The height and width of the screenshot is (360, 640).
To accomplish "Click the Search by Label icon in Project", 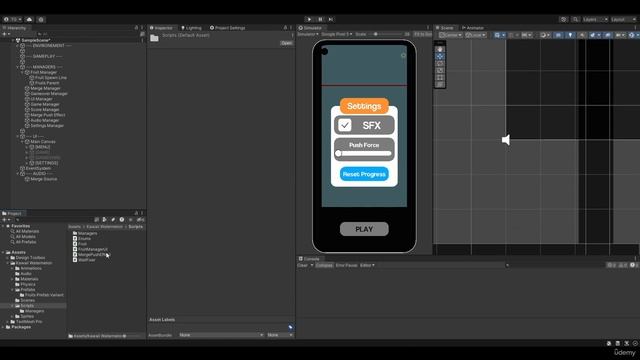I will click(113, 220).
